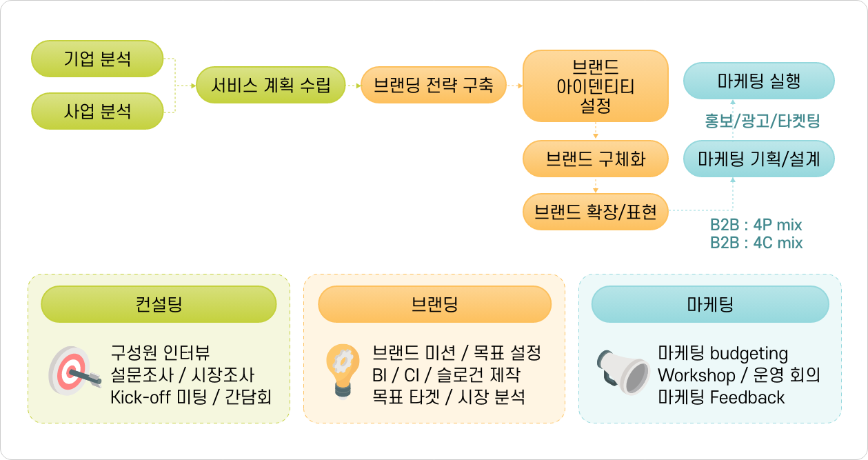Image resolution: width=868 pixels, height=460 pixels.
Task: Click the 브랜딩 전략 구축 step
Action: click(433, 85)
